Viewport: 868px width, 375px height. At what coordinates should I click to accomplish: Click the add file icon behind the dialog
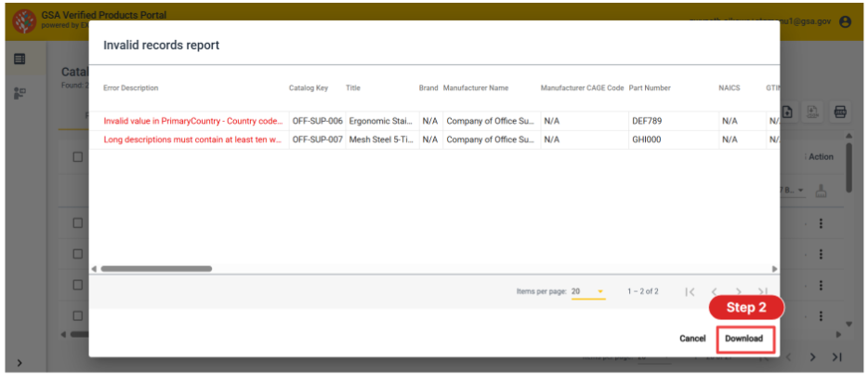[x=787, y=112]
